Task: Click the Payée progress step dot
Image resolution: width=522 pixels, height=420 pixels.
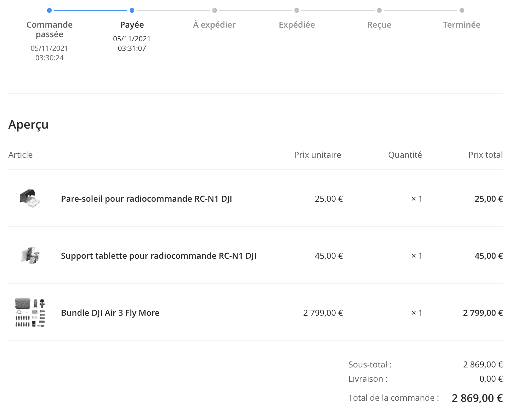Action: coord(132,10)
